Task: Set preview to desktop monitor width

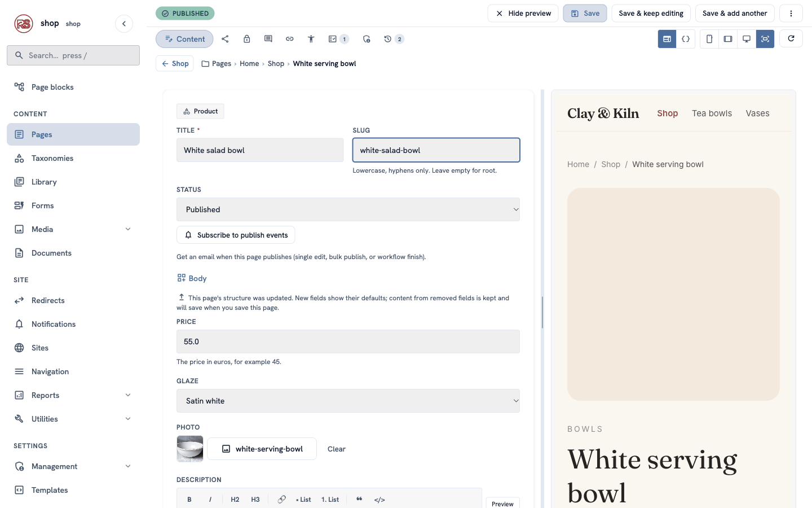Action: pyautogui.click(x=747, y=39)
